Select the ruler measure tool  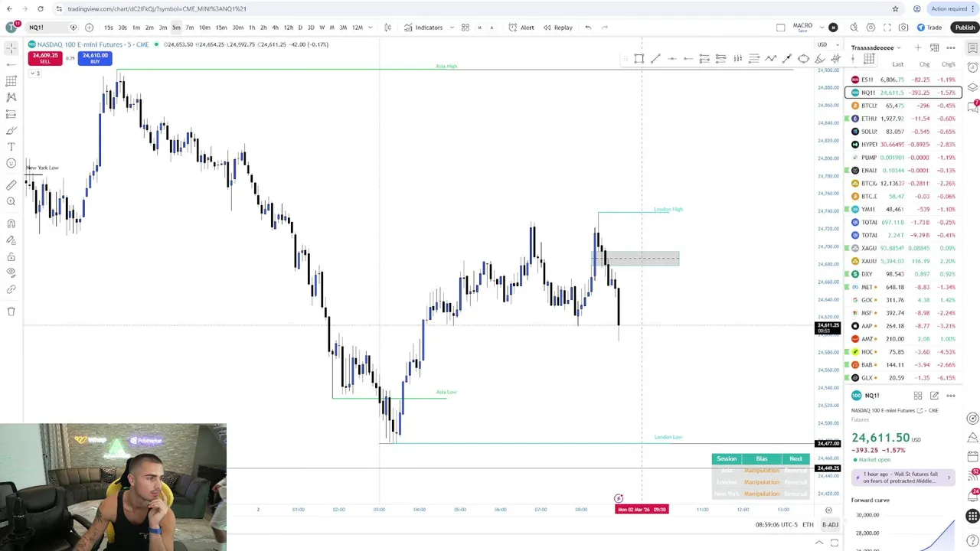pyautogui.click(x=11, y=185)
